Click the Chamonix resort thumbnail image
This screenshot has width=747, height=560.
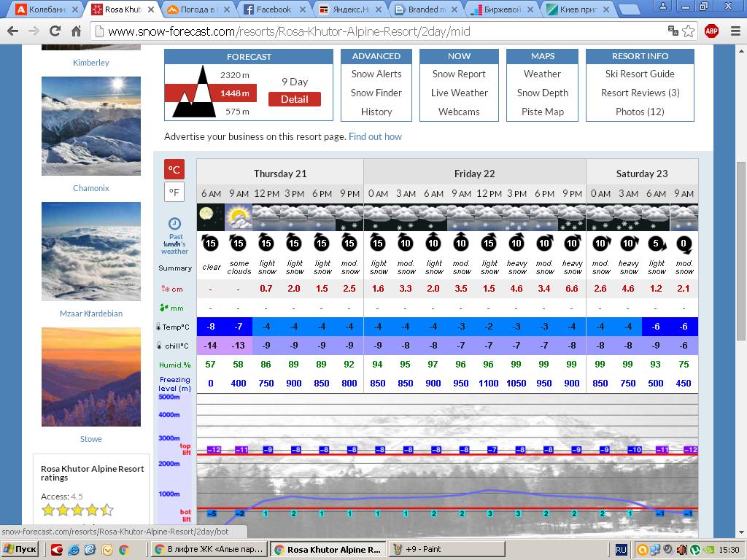tap(91, 125)
